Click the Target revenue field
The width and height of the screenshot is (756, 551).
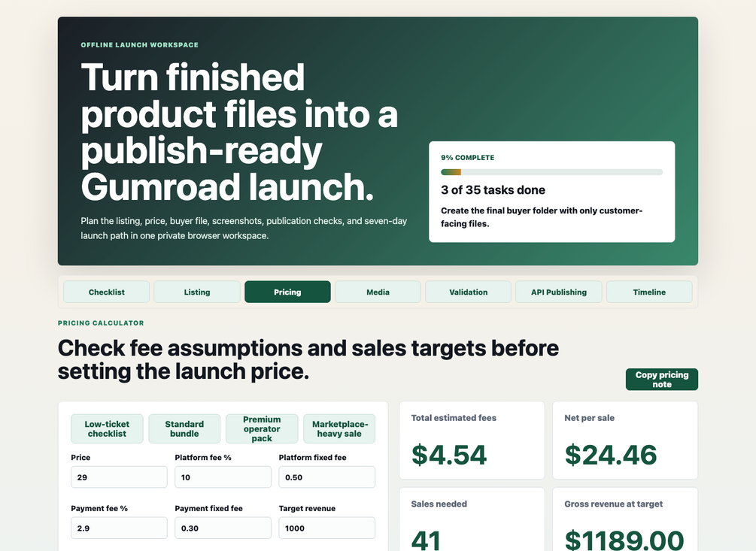pyautogui.click(x=327, y=528)
